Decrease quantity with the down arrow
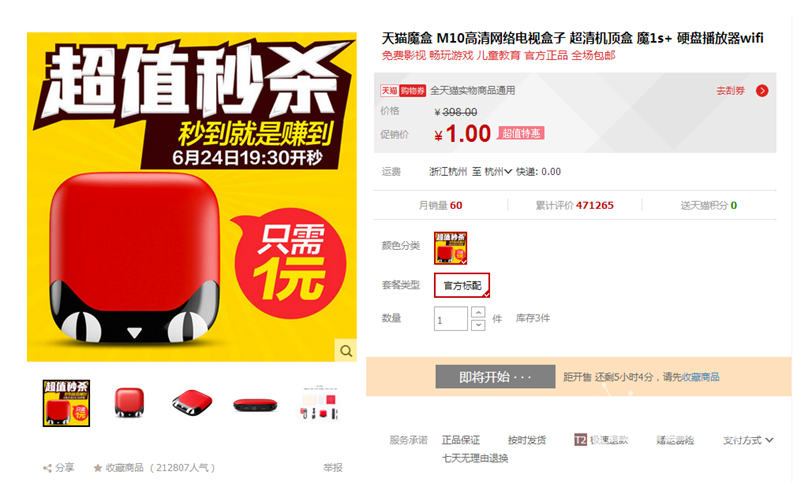Viewport: 800px width, 482px height. point(478,325)
